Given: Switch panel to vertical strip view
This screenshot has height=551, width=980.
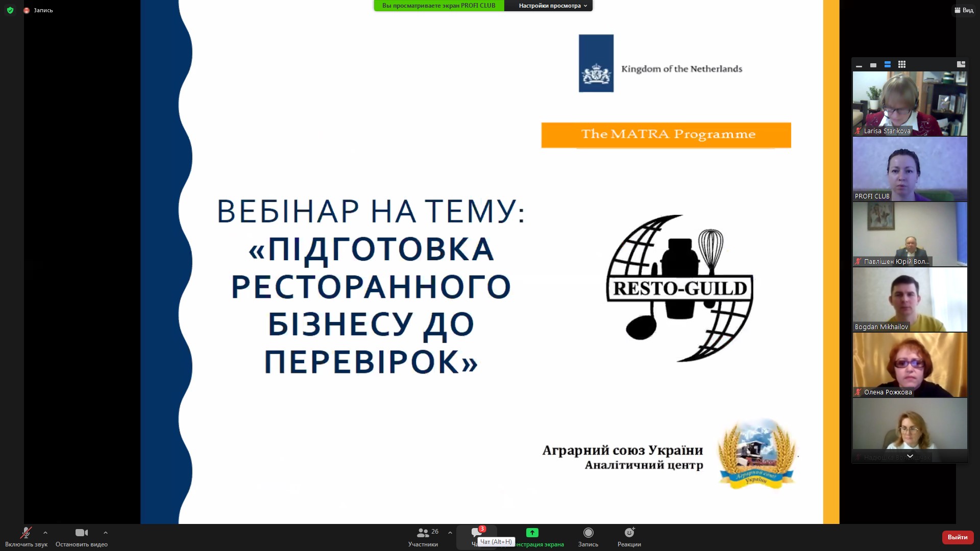Looking at the screenshot, I should pos(888,65).
